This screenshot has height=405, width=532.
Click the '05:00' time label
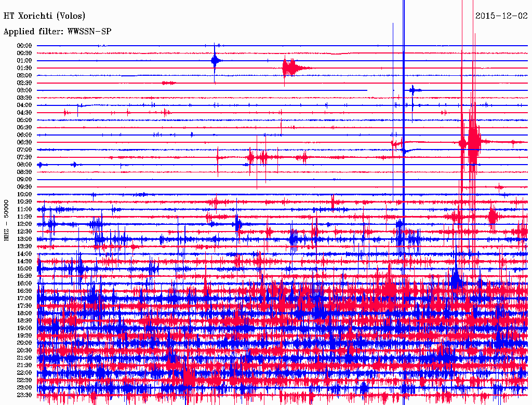[24, 120]
